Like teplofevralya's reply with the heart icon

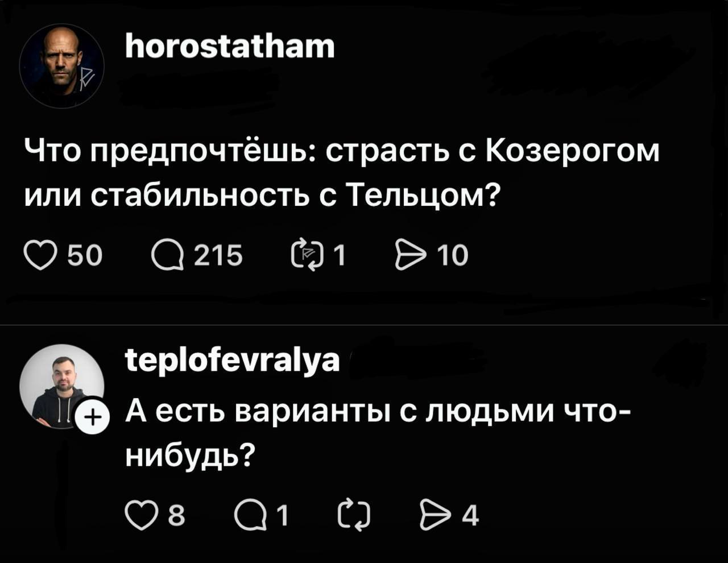pos(142,516)
